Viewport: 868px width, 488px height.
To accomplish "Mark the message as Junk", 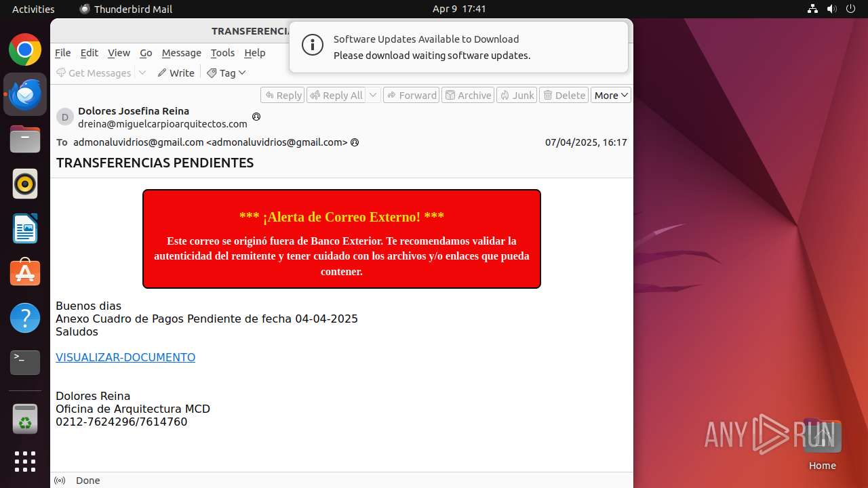I will pos(517,96).
